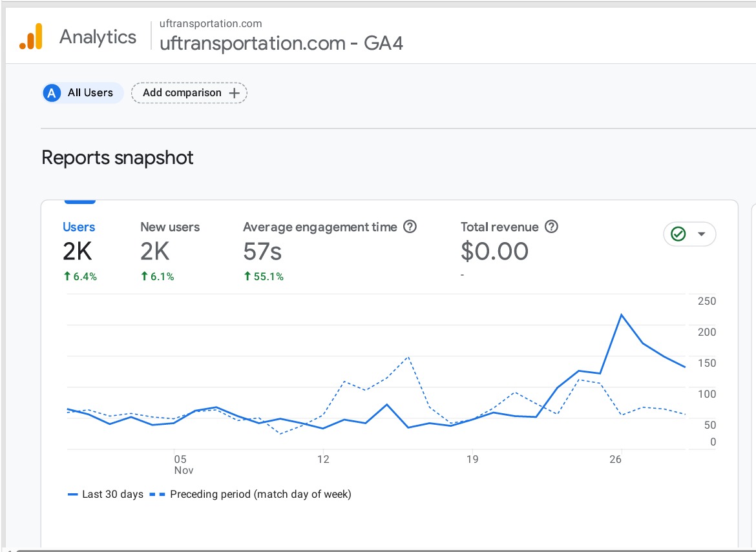Click the 19 x-axis date label

[472, 459]
